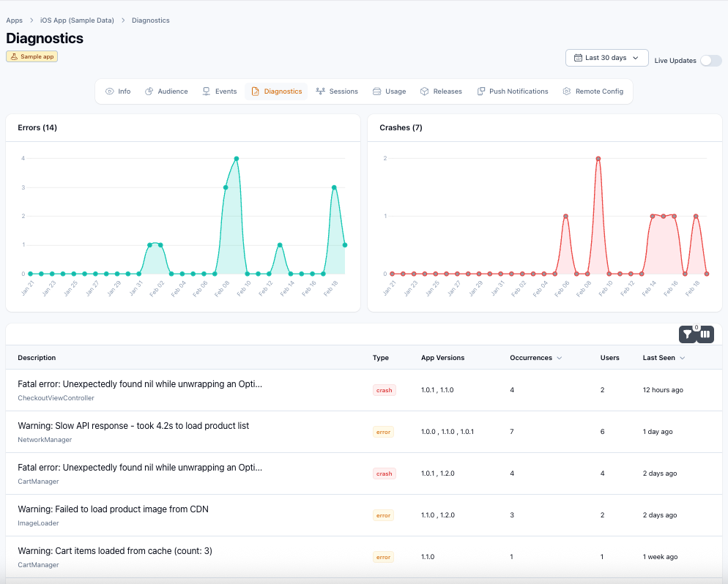This screenshot has width=728, height=584.
Task: Click the Releases tab box icon
Action: (x=424, y=91)
